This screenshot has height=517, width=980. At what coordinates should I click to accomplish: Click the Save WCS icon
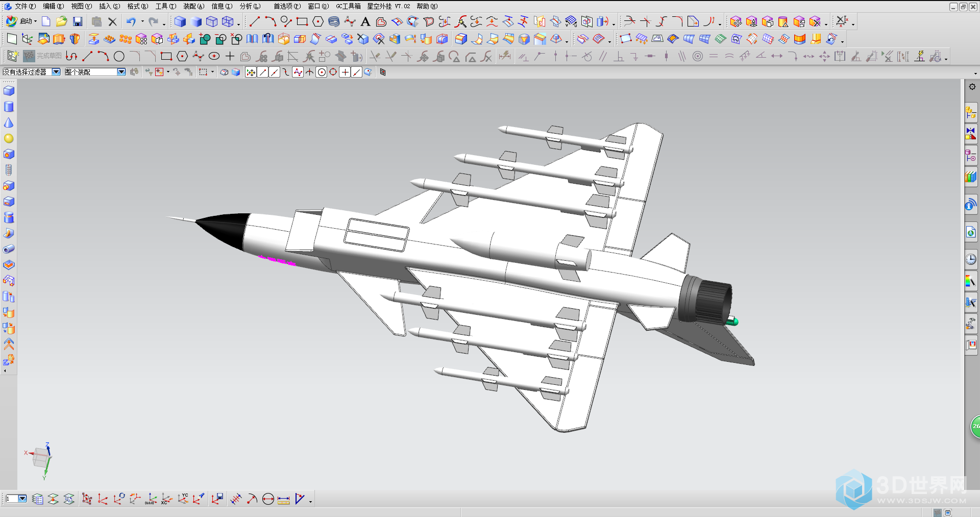tap(217, 499)
